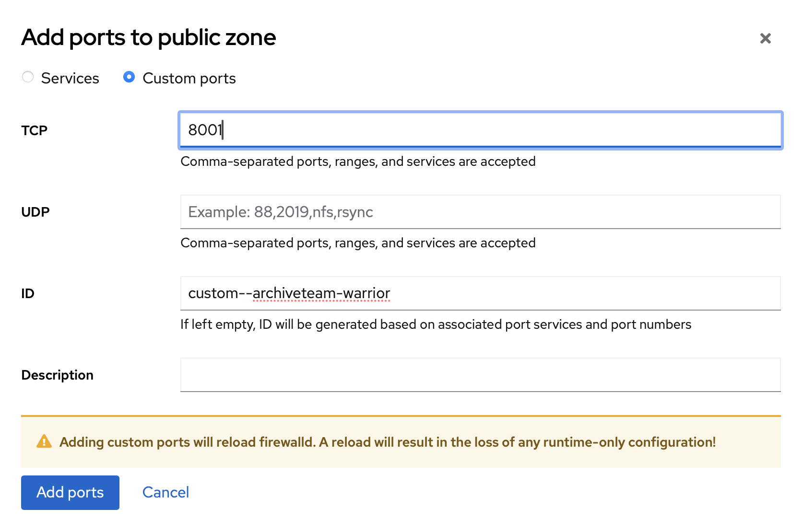The height and width of the screenshot is (532, 803).
Task: Click the firewalld reload warning text
Action: 388,442
